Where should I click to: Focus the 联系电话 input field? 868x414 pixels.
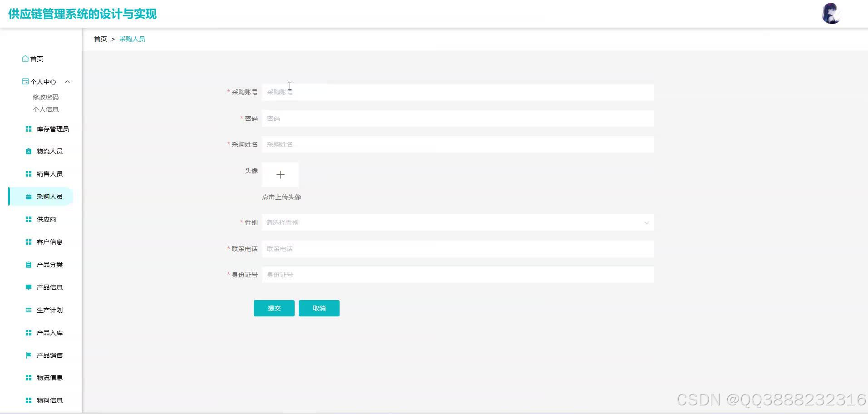(x=458, y=249)
